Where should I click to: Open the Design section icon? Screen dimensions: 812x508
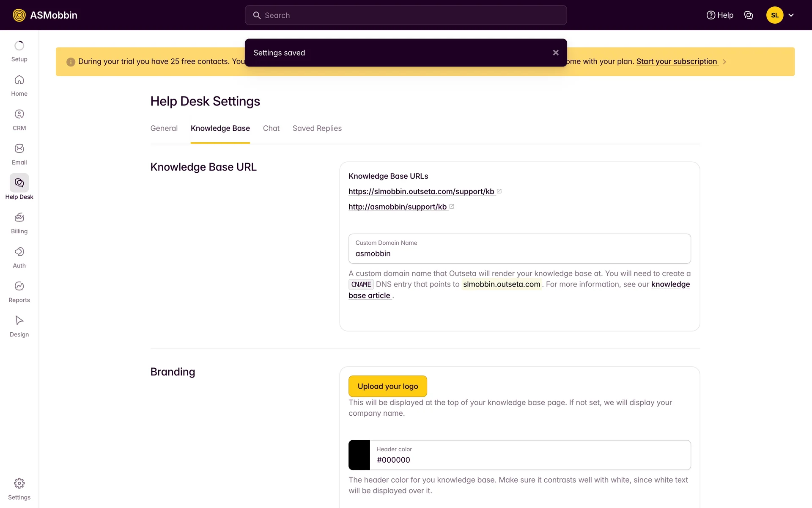tap(19, 320)
